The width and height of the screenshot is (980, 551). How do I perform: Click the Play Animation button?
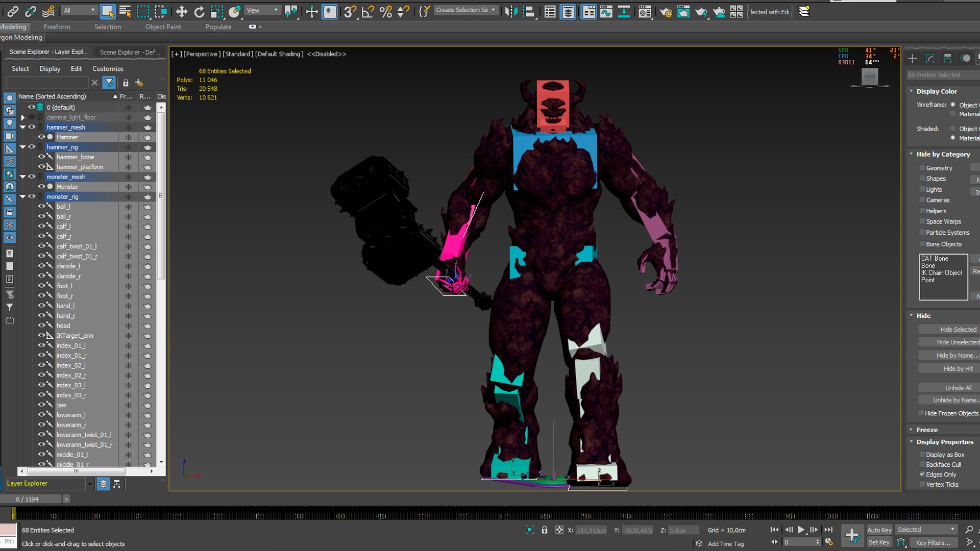801,530
